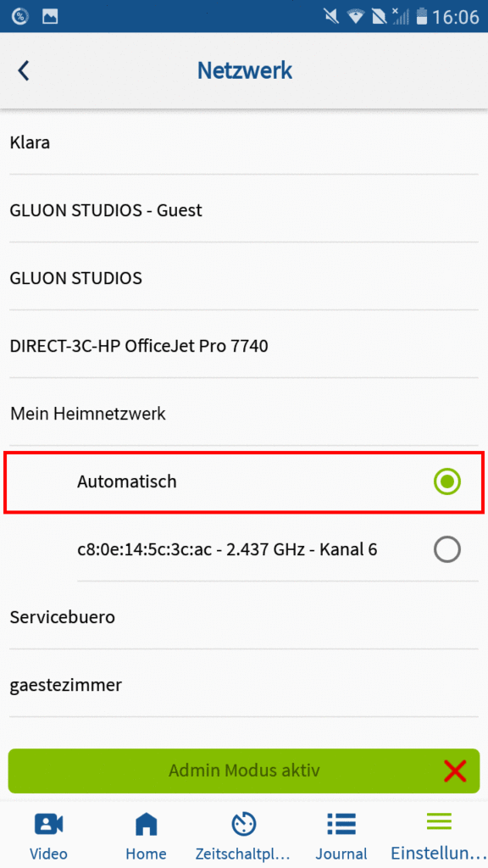Tap the Wi-Fi status bar icon
Screen dimensions: 488x868
[355, 17]
